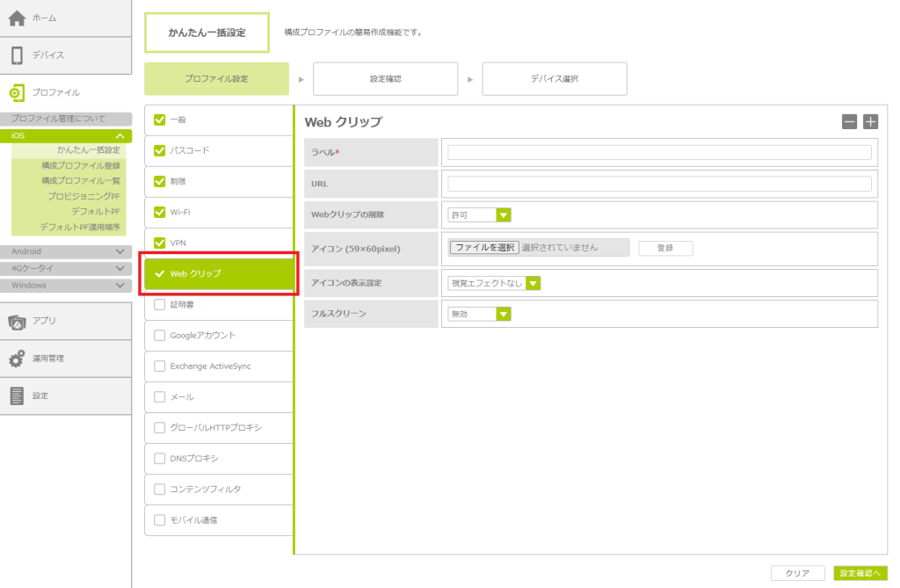Click the minus icon to remove Web clip
This screenshot has height=588, width=900.
849,122
